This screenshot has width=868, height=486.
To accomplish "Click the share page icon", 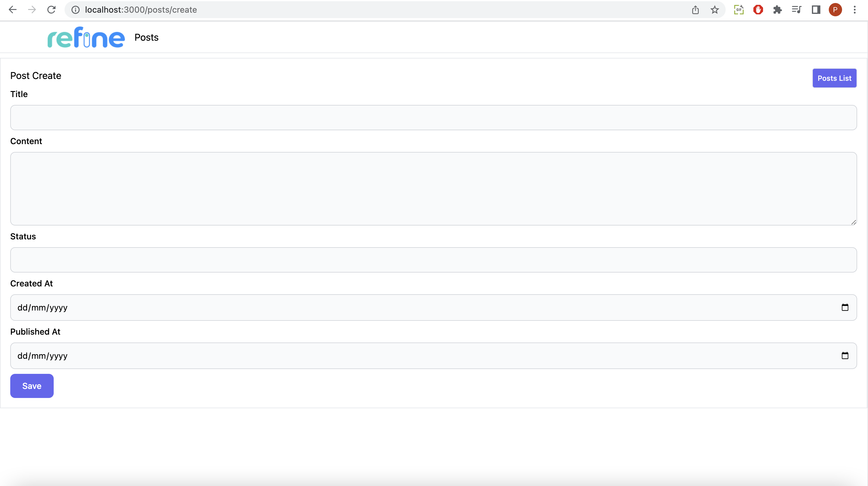I will click(x=695, y=10).
